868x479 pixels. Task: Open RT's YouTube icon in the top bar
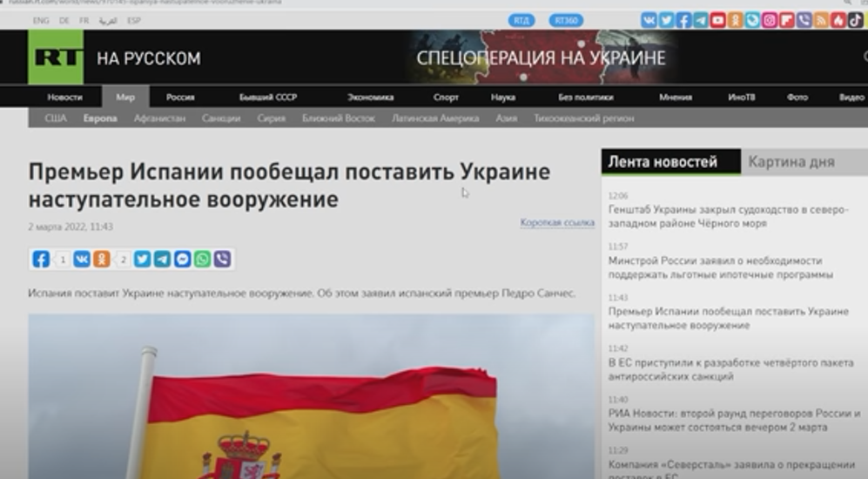tap(717, 20)
